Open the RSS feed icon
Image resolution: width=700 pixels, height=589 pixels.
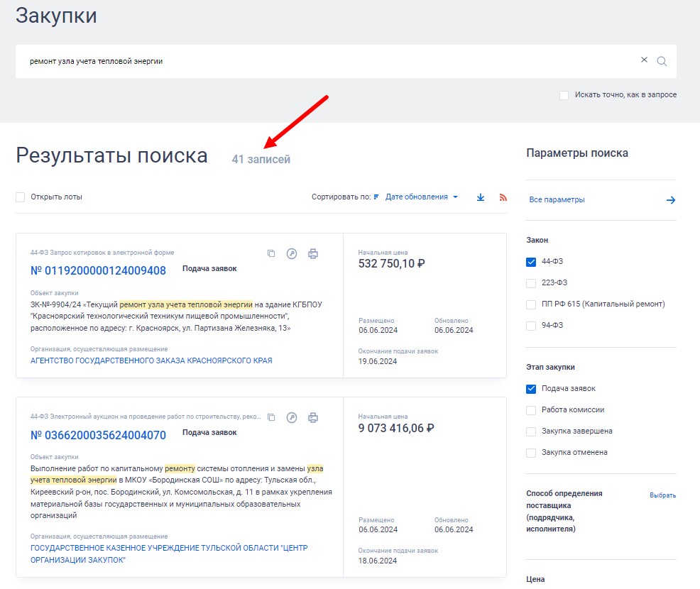[503, 197]
